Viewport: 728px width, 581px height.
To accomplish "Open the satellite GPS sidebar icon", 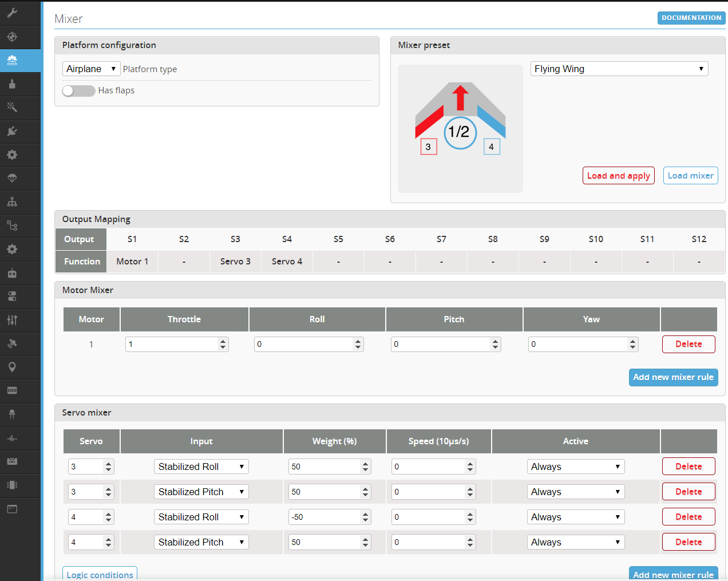I will tap(12, 343).
